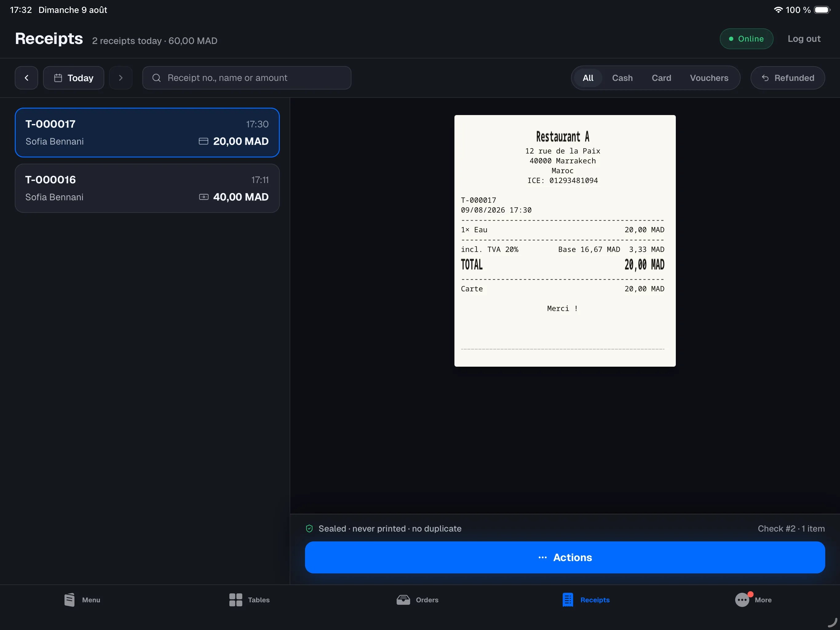Screen dimensions: 840x630
Task: Toggle the Refunded filter
Action: click(788, 78)
